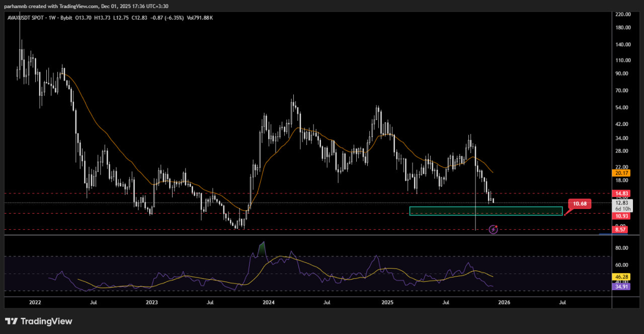Click the red 14.83 price level label
The width and height of the screenshot is (644, 334).
click(622, 193)
